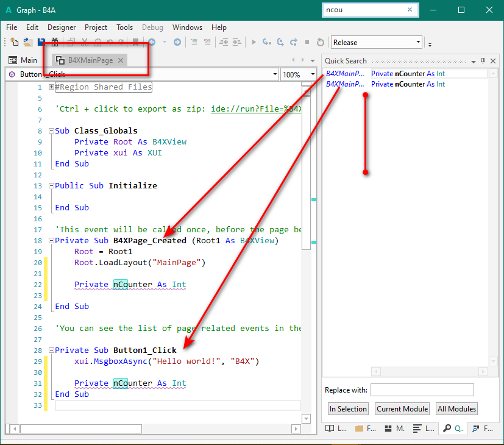The width and height of the screenshot is (504, 445).
Task: Click the open file folder icon
Action: click(x=27, y=42)
